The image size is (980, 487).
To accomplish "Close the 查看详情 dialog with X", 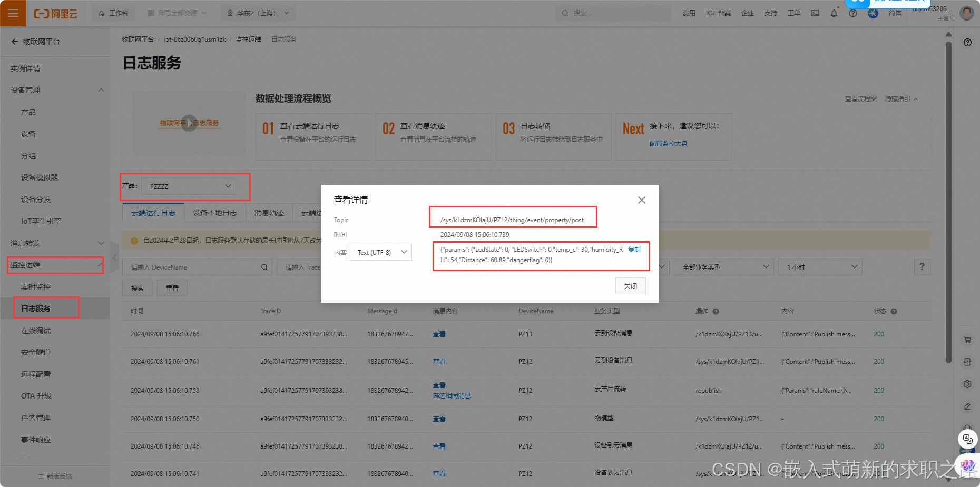I will click(641, 200).
